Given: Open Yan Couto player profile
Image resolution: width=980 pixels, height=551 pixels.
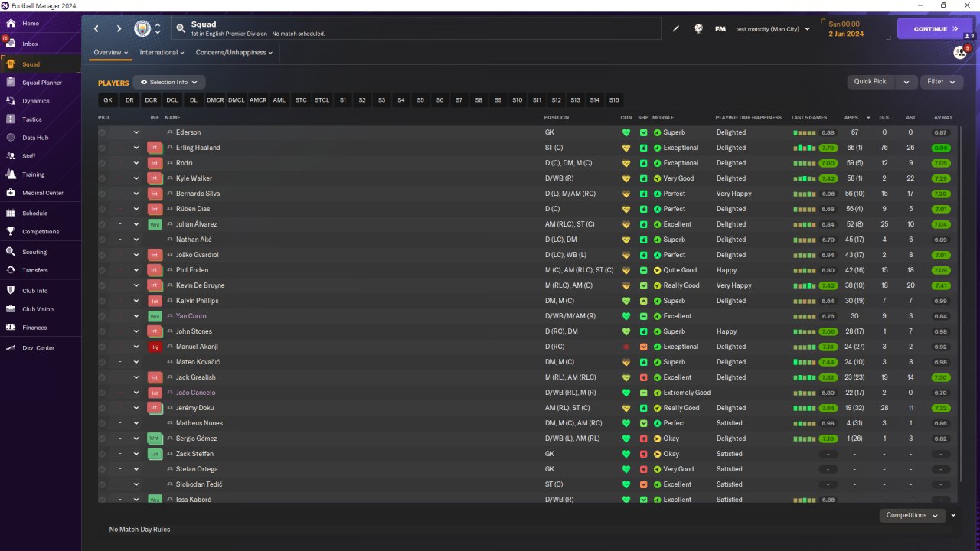Looking at the screenshot, I should pos(191,316).
